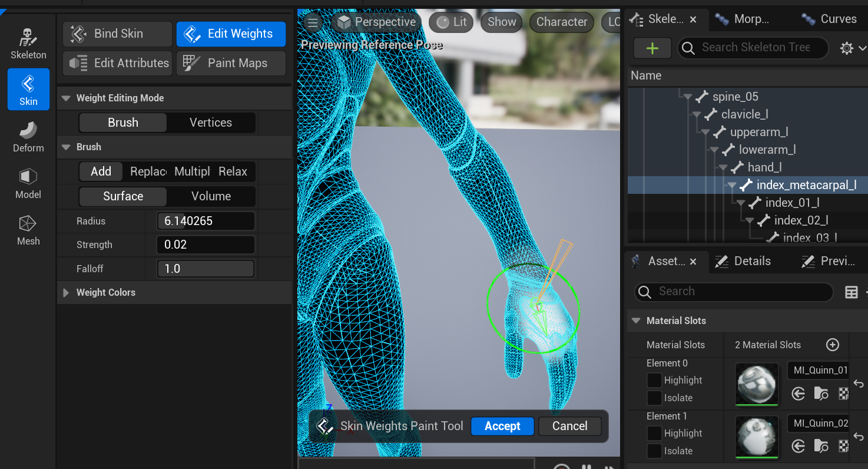
Task: Open the Paint Maps tool
Action: coord(231,63)
